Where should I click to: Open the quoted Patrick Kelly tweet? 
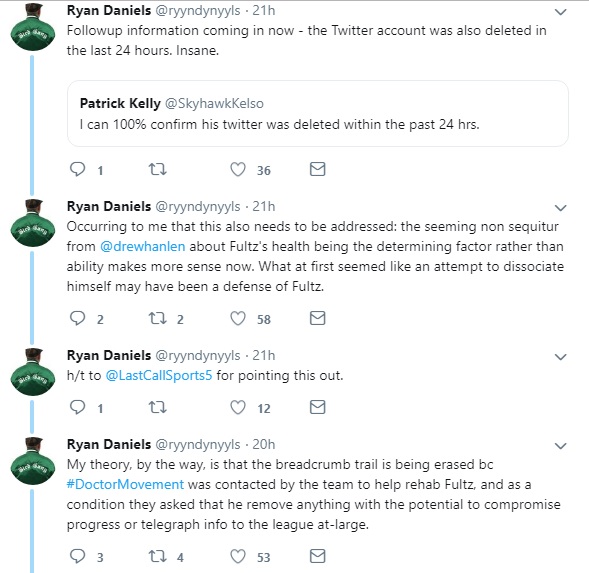coord(318,113)
